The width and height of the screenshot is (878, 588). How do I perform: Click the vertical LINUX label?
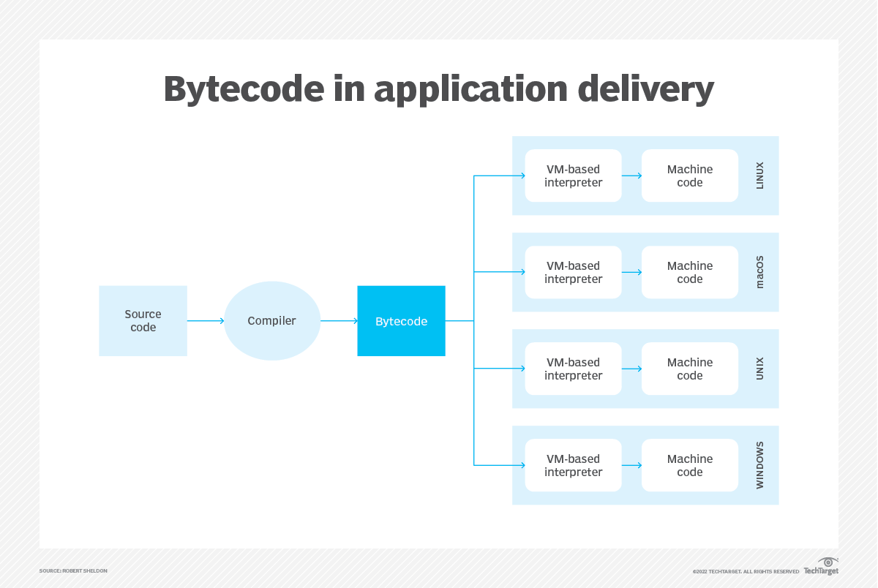(759, 176)
